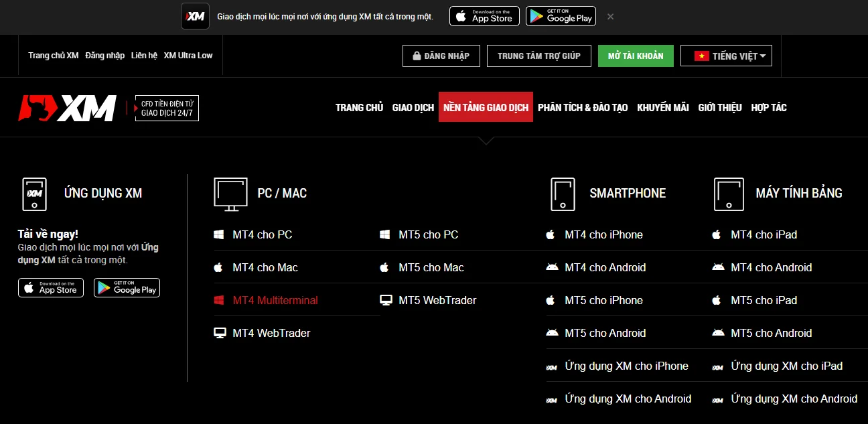
Task: Click MÁY TÍNH BẢNG heading
Action: 799,193
